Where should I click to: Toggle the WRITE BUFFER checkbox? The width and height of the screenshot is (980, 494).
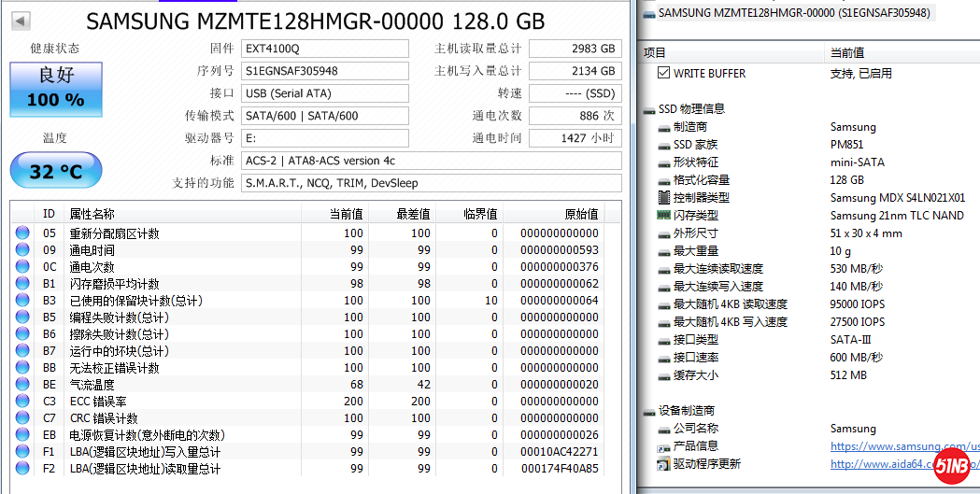tap(664, 73)
